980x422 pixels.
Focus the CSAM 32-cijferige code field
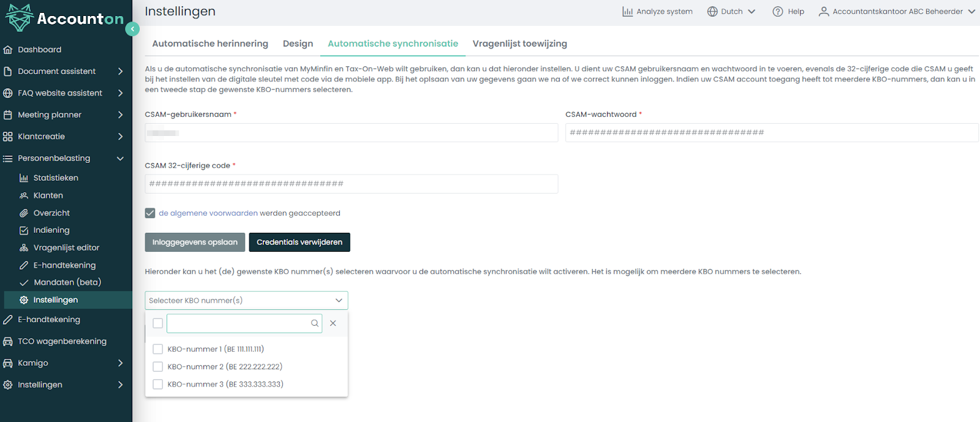pyautogui.click(x=352, y=184)
